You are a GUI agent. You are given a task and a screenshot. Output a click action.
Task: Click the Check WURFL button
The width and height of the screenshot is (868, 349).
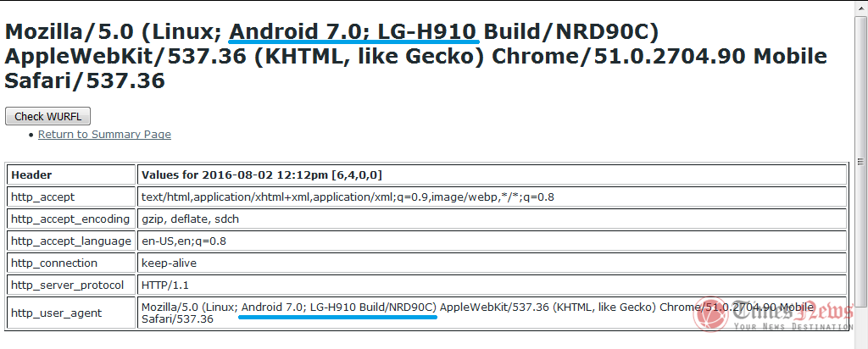pyautogui.click(x=47, y=117)
